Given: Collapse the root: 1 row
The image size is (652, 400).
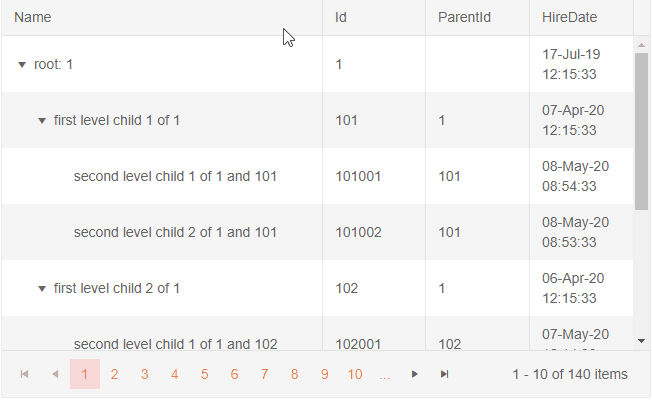Looking at the screenshot, I should (22, 64).
